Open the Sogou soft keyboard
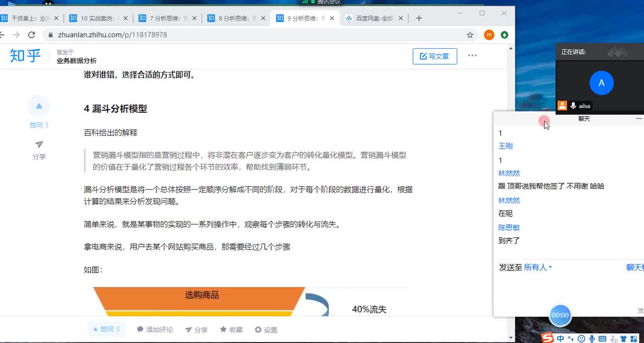The height and width of the screenshot is (343, 644). 603,338
